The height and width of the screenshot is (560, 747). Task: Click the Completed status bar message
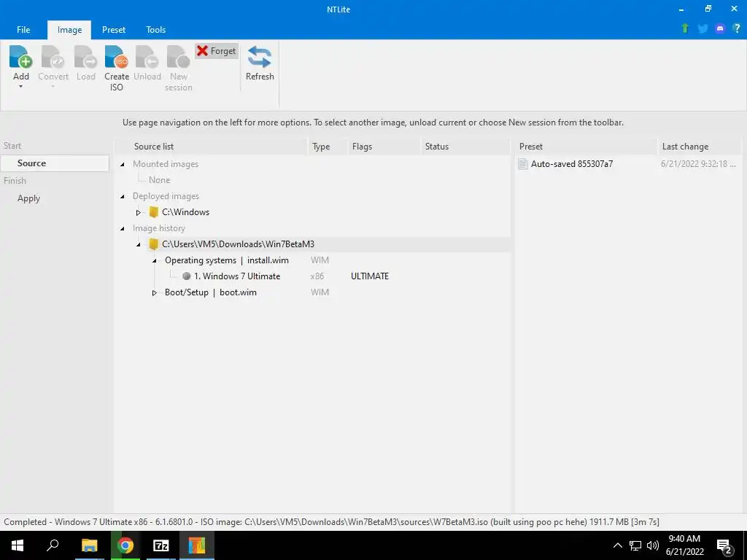(x=332, y=522)
